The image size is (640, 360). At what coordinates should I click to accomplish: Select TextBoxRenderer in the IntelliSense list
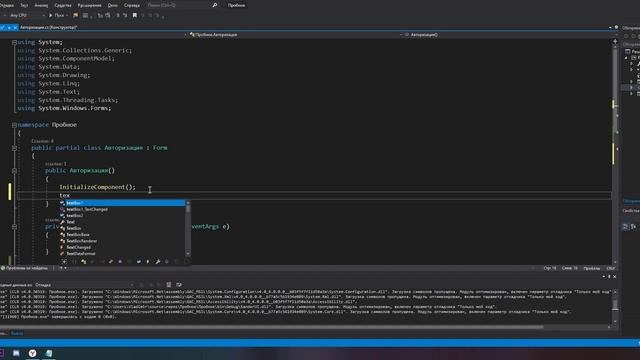[x=122, y=241]
